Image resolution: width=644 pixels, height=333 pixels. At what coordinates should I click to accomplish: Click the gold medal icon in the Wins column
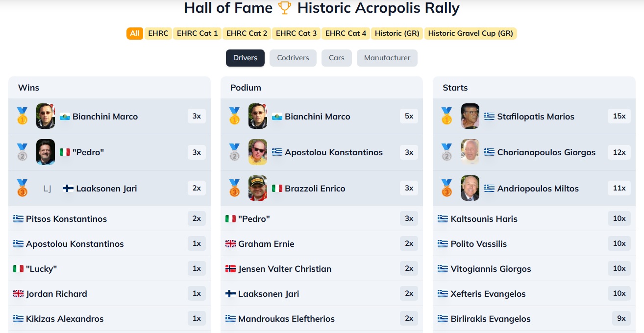22,116
